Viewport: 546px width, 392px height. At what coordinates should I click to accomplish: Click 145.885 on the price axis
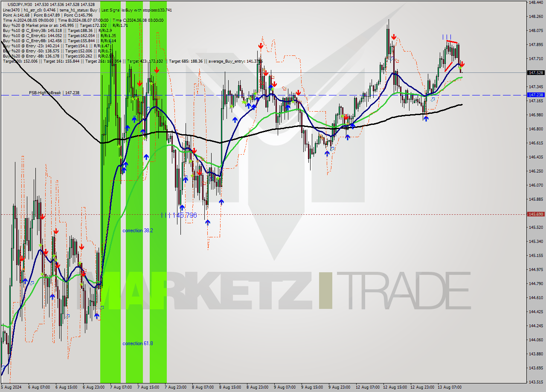[x=536, y=199]
